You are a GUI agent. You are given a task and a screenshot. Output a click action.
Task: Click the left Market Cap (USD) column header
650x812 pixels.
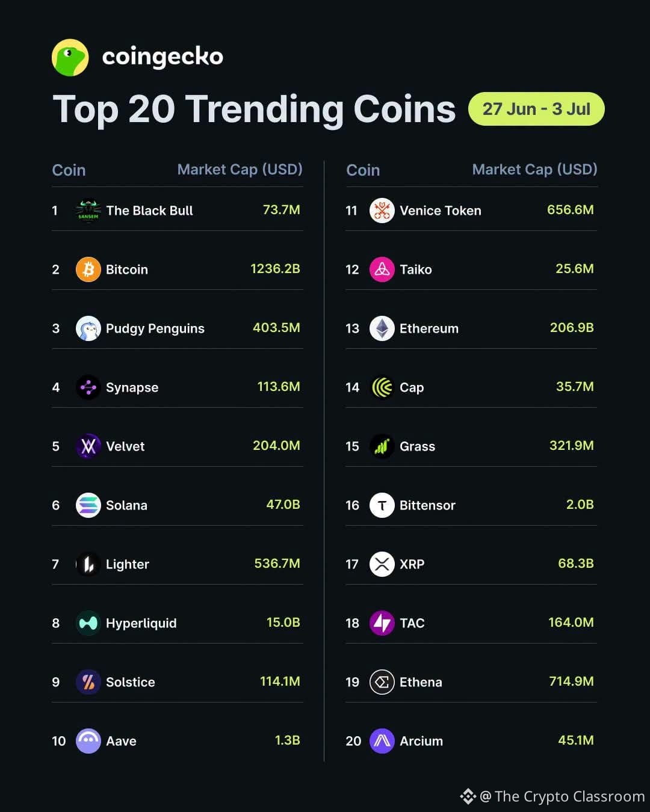point(240,170)
